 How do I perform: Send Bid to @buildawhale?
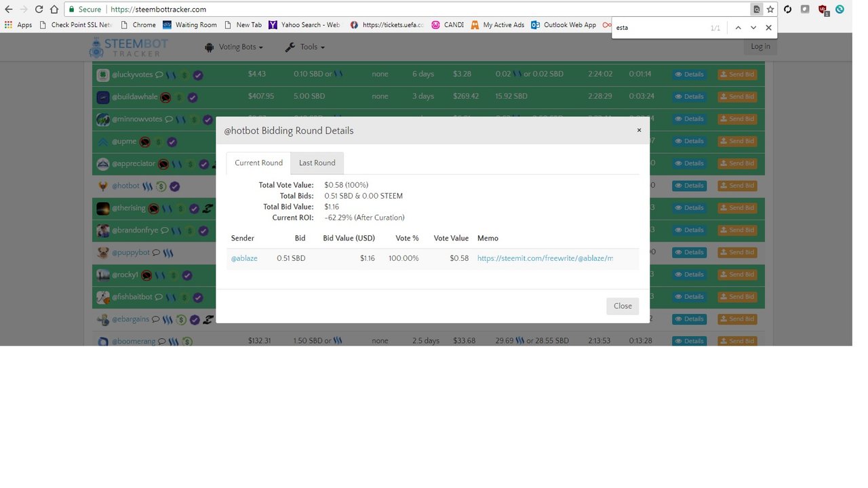point(737,97)
